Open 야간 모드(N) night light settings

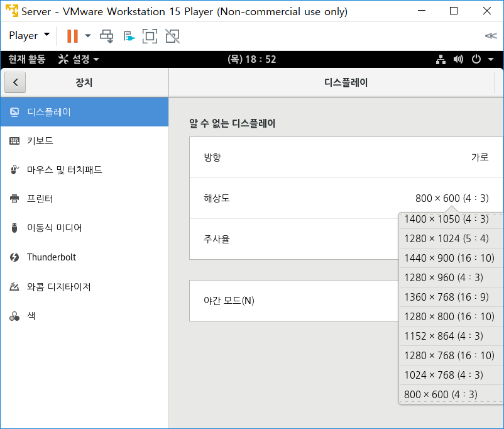pos(293,301)
